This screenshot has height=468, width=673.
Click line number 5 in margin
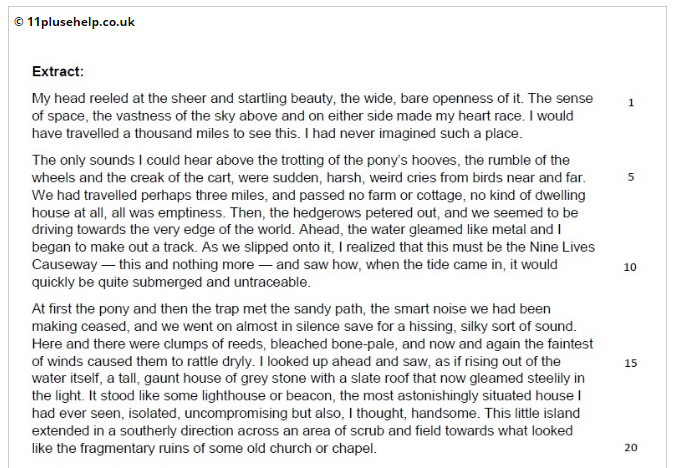point(631,177)
